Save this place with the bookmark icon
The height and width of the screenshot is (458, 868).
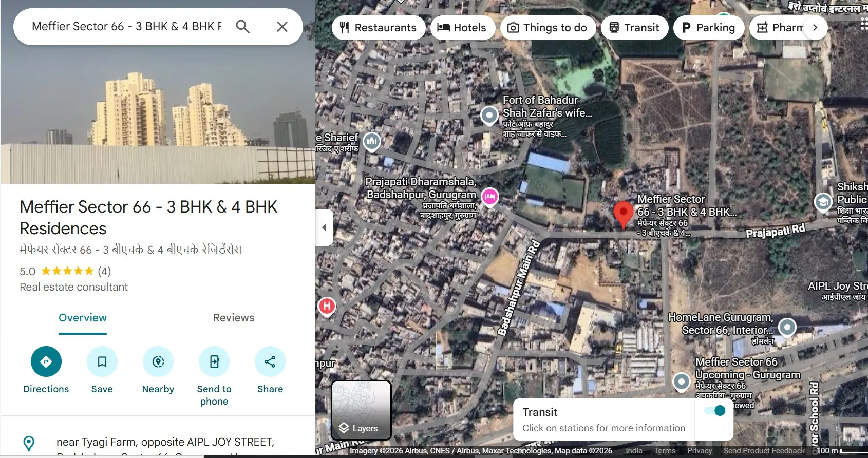102,361
